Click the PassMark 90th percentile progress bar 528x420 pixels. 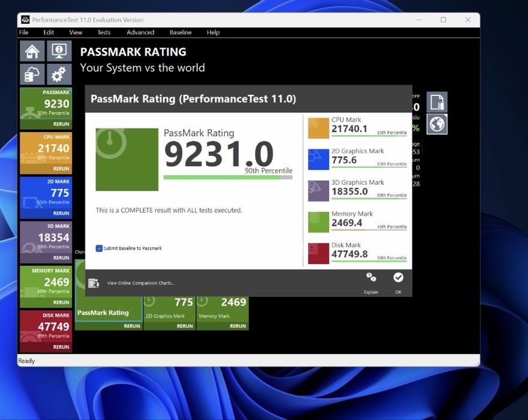(228, 178)
